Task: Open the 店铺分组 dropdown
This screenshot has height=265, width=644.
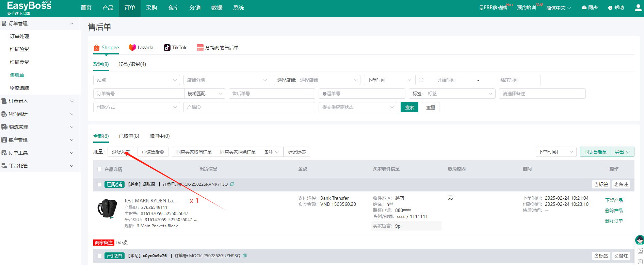Action: (227, 80)
